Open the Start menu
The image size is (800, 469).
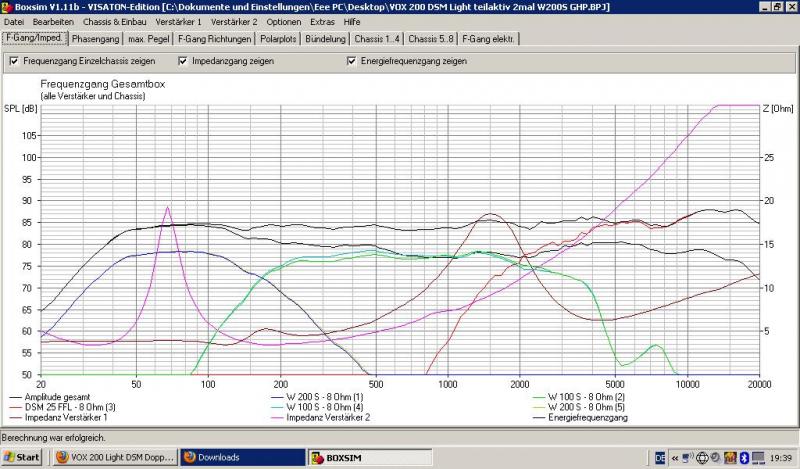tap(22, 457)
